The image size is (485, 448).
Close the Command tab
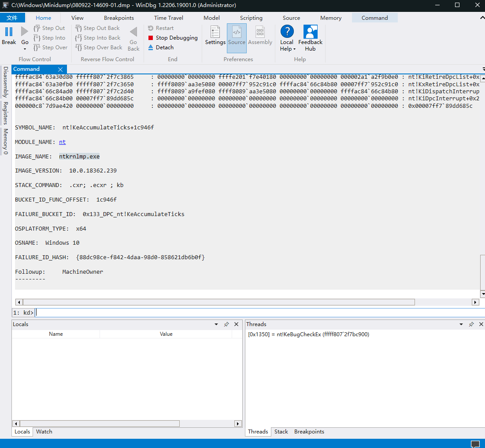click(60, 70)
